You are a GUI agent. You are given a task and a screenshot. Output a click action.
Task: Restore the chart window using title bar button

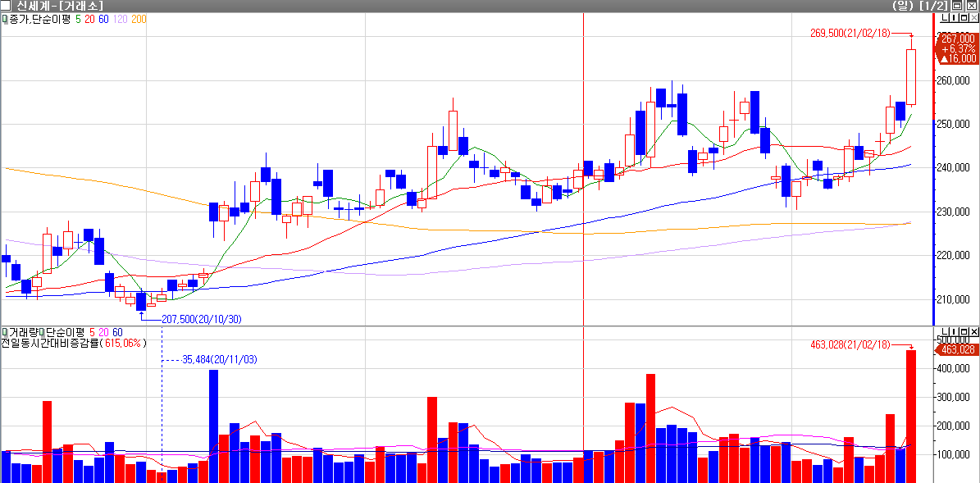click(x=956, y=6)
